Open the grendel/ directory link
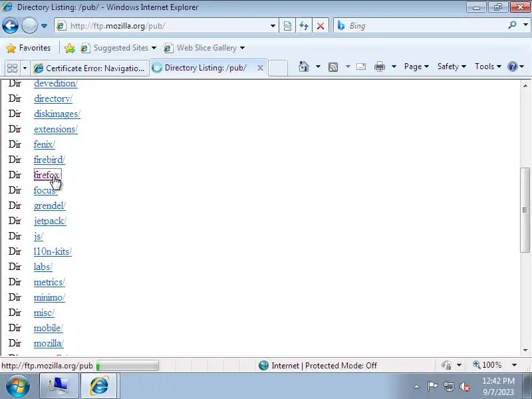 coord(49,205)
